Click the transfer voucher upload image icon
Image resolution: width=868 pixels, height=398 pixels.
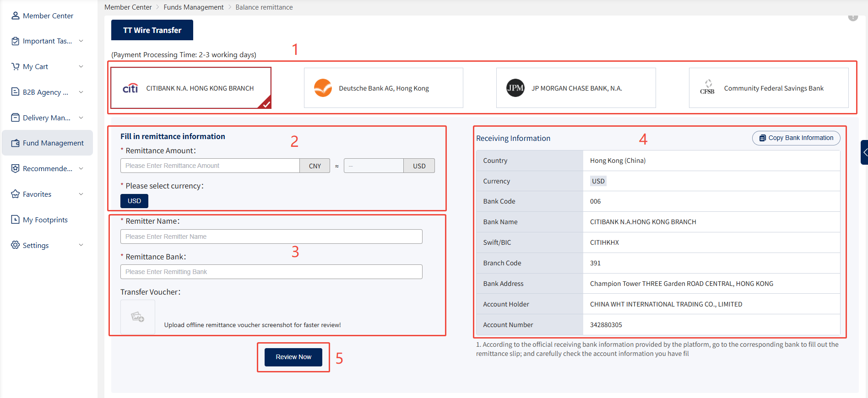(x=138, y=317)
